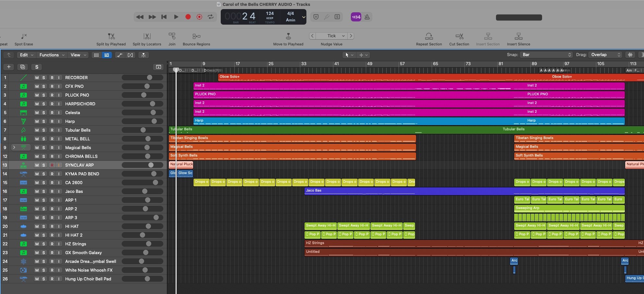Mute the RECORDER track
644x294 pixels.
[x=37, y=78]
